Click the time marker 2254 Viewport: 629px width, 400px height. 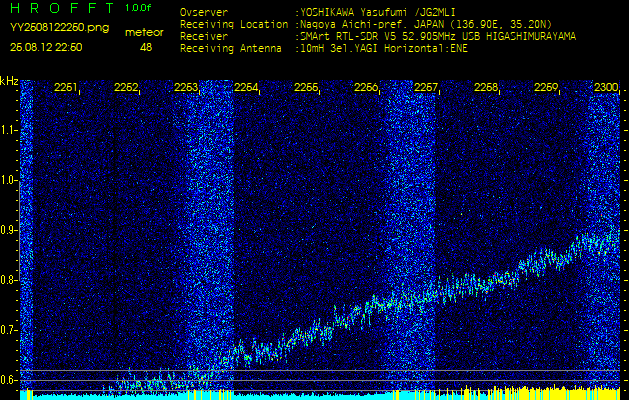(x=246, y=87)
